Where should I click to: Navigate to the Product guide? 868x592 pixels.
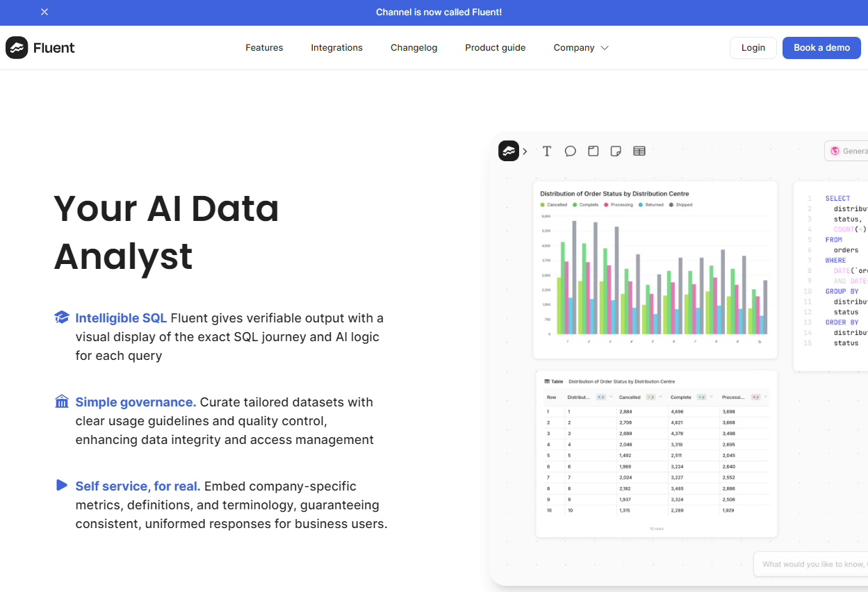(496, 48)
